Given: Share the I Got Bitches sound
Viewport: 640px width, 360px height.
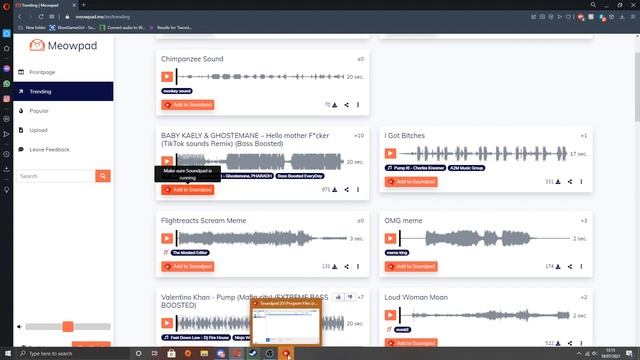Looking at the screenshot, I should pyautogui.click(x=570, y=182).
